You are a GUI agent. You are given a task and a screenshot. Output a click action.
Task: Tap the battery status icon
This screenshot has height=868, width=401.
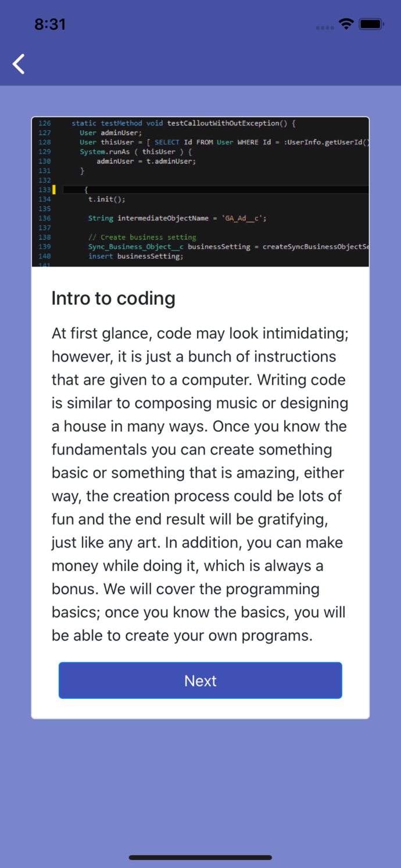point(371,24)
